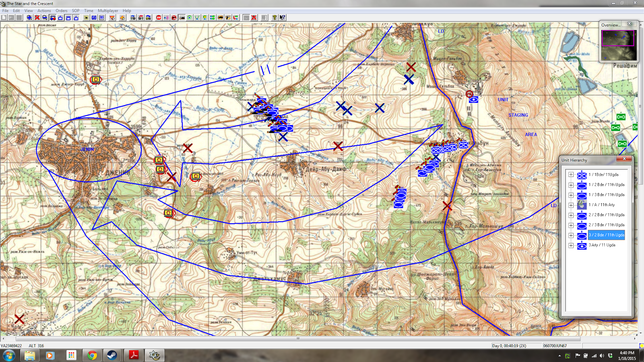This screenshot has width=644, height=362.
Task: Close the Overview panel
Action: (630, 24)
